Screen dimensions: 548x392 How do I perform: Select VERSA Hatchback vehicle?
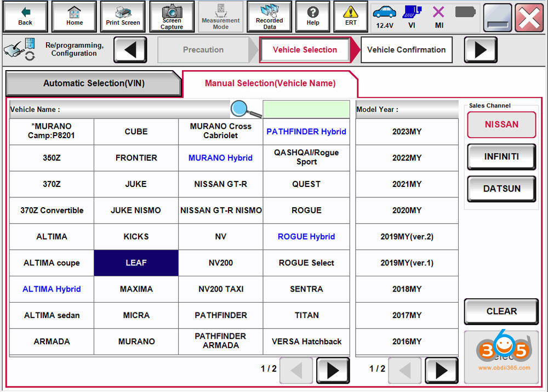pos(306,342)
